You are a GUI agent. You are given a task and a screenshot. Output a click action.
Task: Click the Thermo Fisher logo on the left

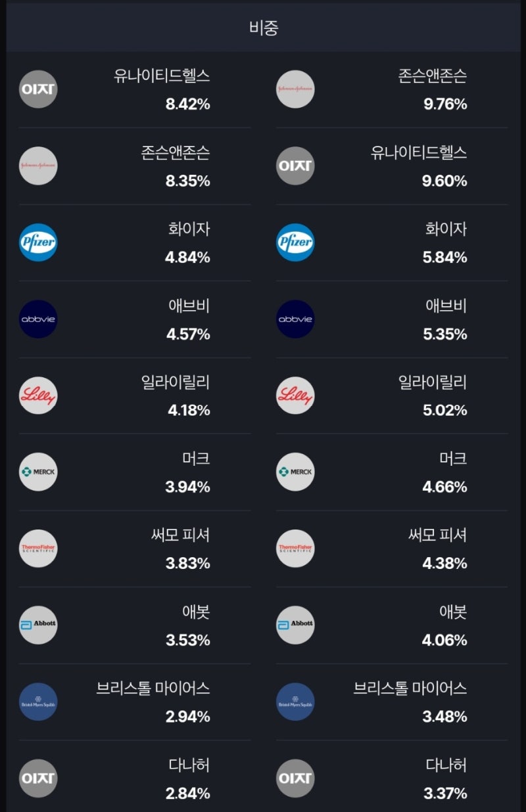(37, 549)
